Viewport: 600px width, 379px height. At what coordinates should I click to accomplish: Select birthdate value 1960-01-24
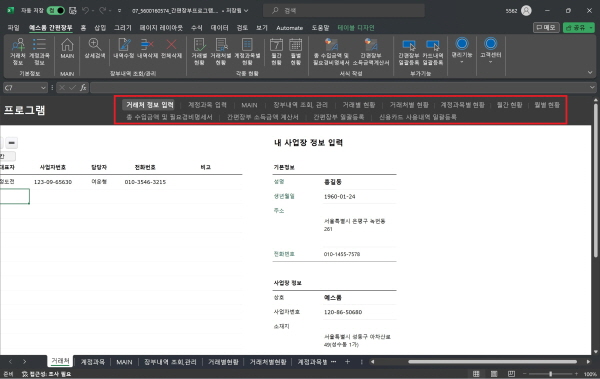339,196
